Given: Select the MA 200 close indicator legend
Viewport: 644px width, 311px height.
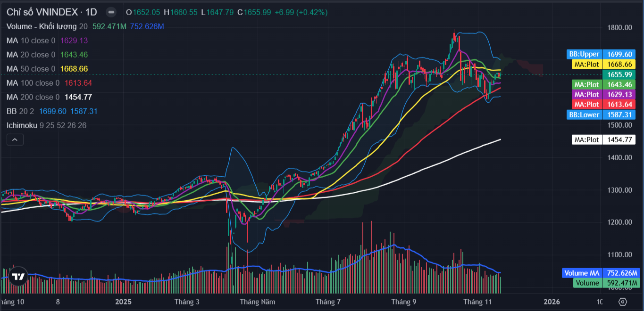Looking at the screenshot, I should click(x=33, y=97).
